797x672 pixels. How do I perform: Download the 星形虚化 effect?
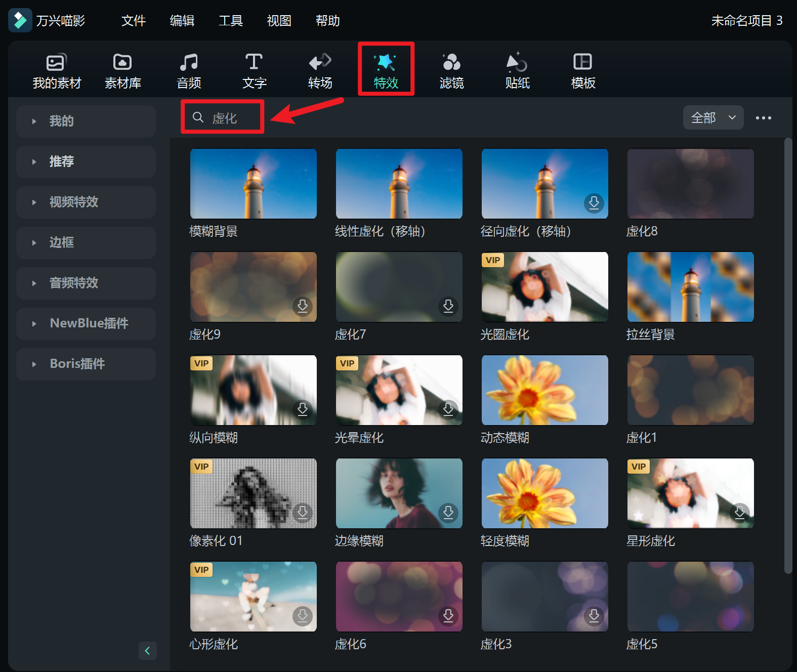coord(739,513)
